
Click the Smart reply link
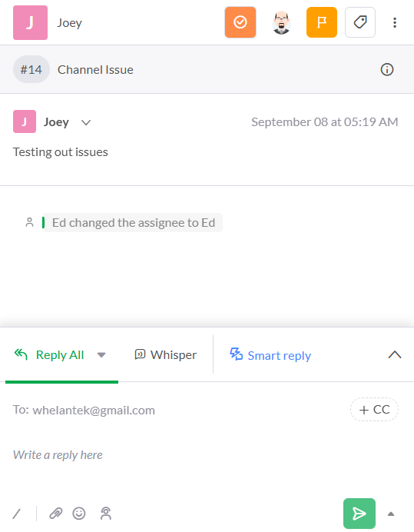(270, 355)
